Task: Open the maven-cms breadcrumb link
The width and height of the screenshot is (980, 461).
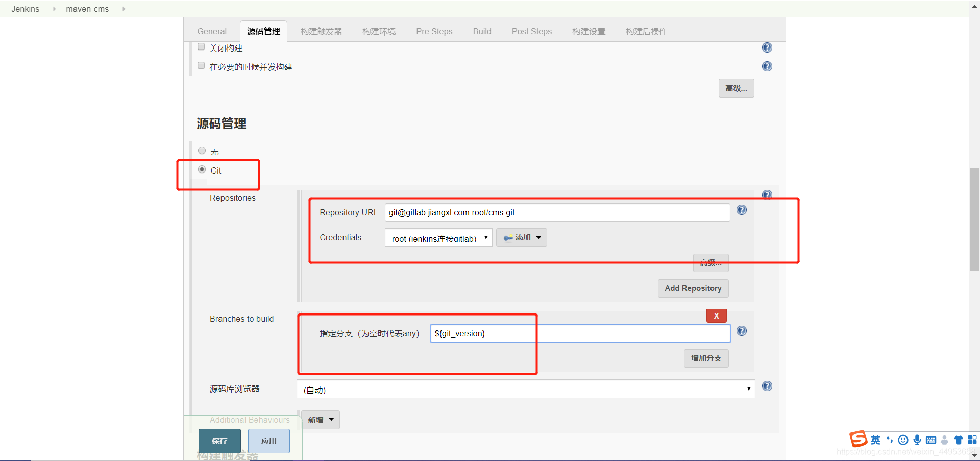Action: (87, 9)
